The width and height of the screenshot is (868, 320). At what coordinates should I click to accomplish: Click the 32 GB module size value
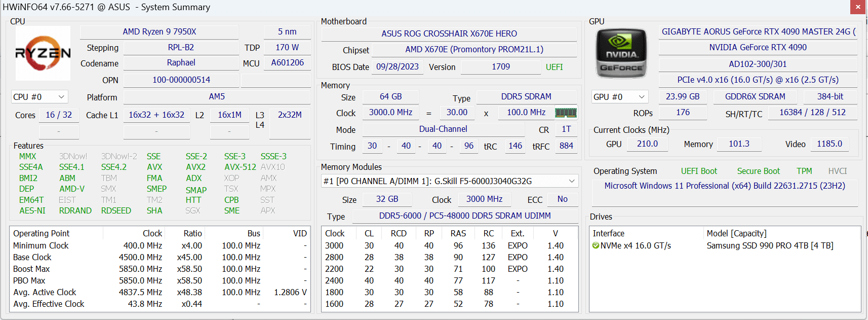(x=387, y=199)
